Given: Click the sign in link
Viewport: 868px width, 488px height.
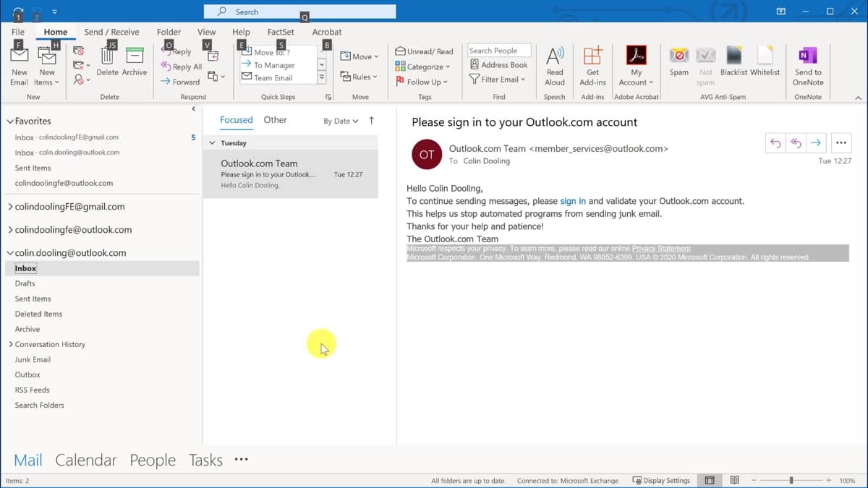Looking at the screenshot, I should (x=573, y=201).
